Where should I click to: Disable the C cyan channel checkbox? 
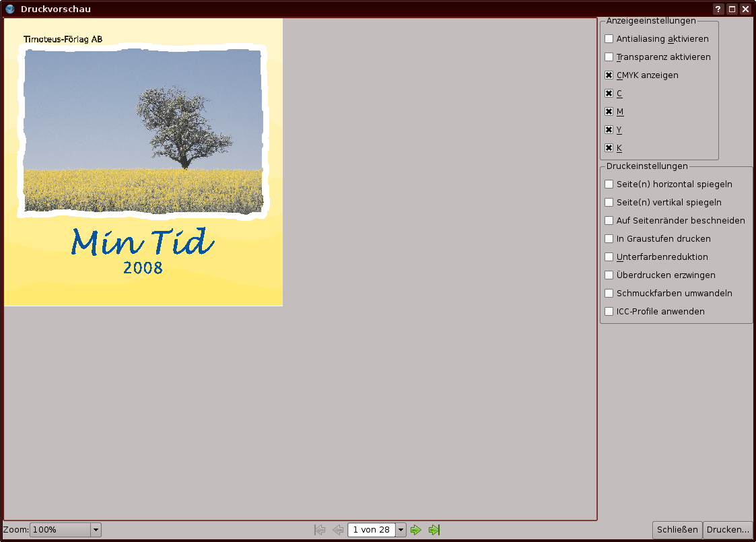pos(609,94)
